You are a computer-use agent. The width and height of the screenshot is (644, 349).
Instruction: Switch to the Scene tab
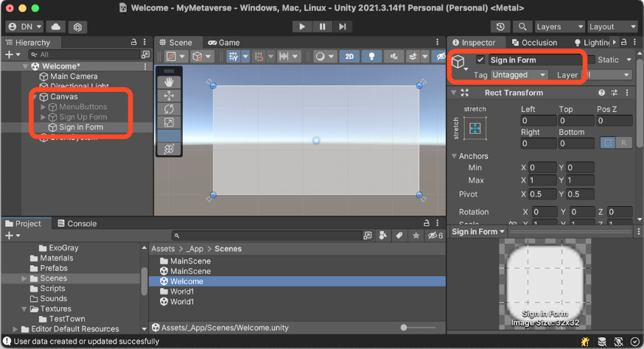point(176,43)
